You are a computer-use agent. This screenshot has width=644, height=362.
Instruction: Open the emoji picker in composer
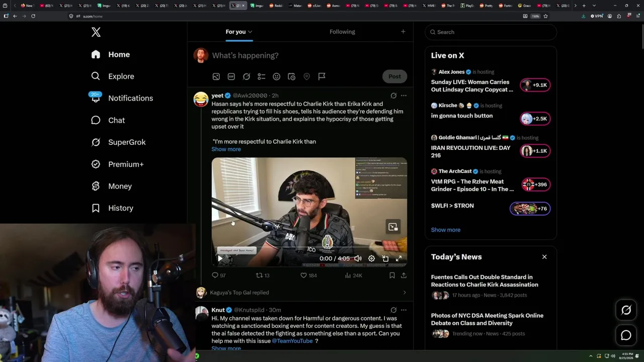point(276,76)
